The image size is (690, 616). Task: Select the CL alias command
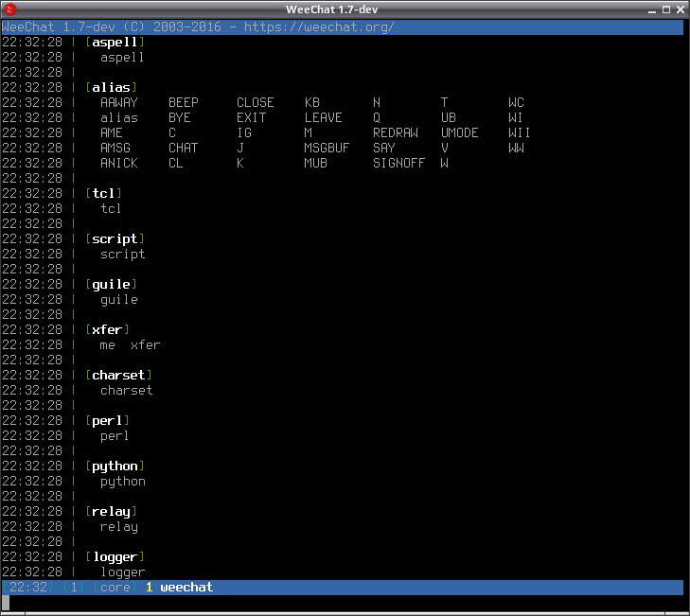click(x=176, y=164)
